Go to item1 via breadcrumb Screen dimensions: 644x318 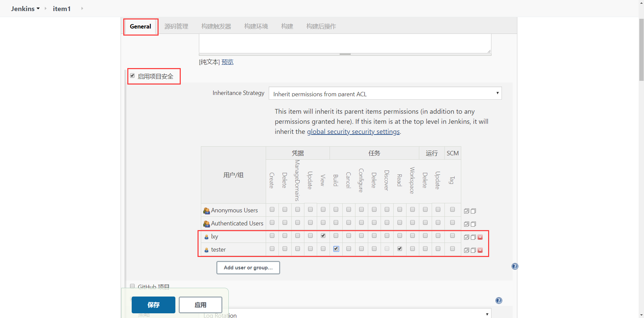[x=62, y=9]
